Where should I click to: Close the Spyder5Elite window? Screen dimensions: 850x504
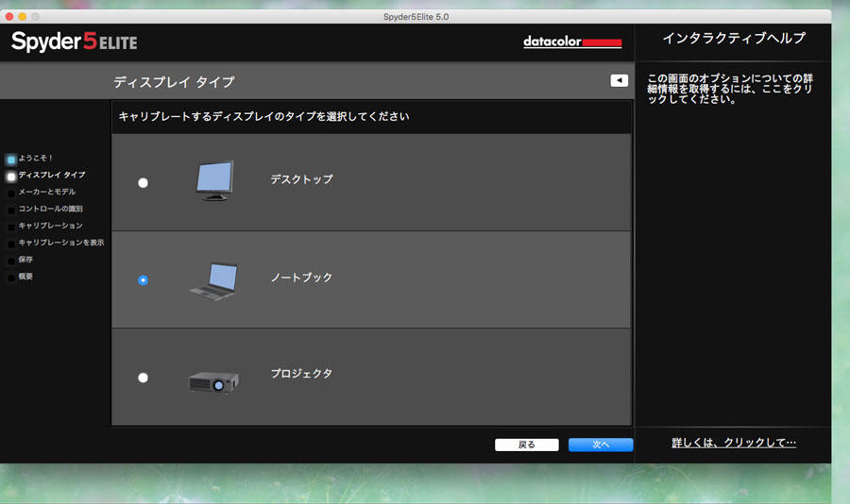click(x=9, y=17)
